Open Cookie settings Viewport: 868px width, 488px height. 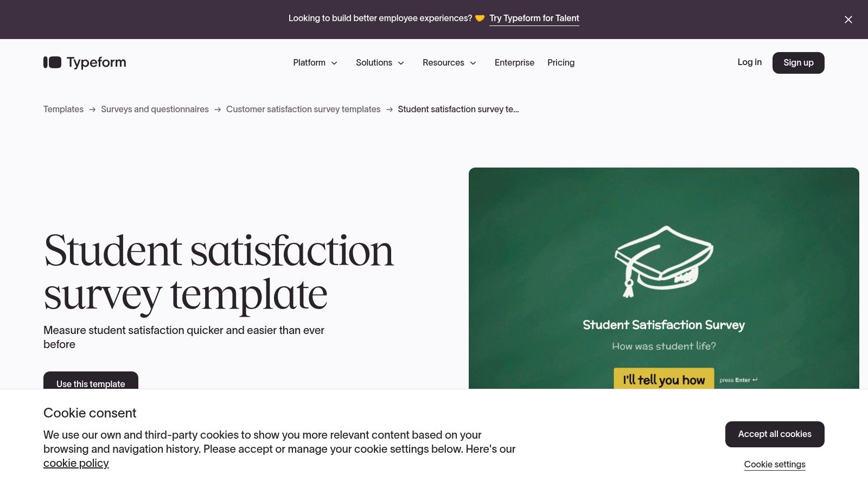[775, 464]
